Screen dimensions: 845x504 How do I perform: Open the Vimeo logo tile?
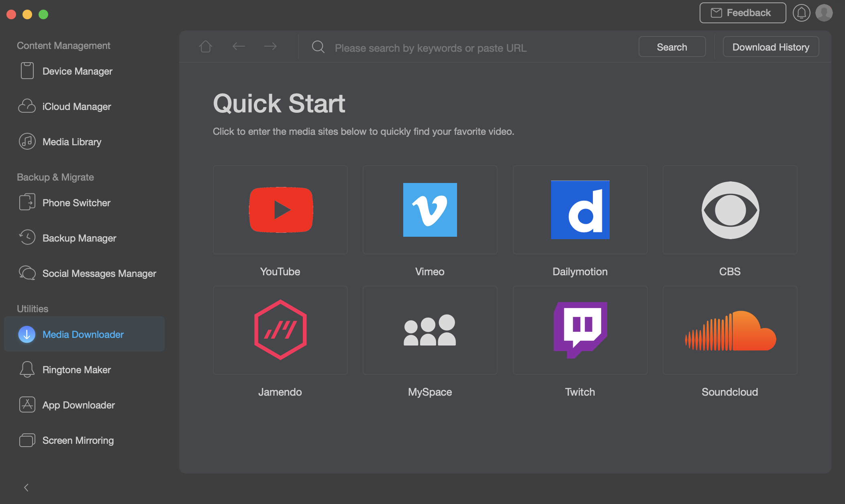430,210
